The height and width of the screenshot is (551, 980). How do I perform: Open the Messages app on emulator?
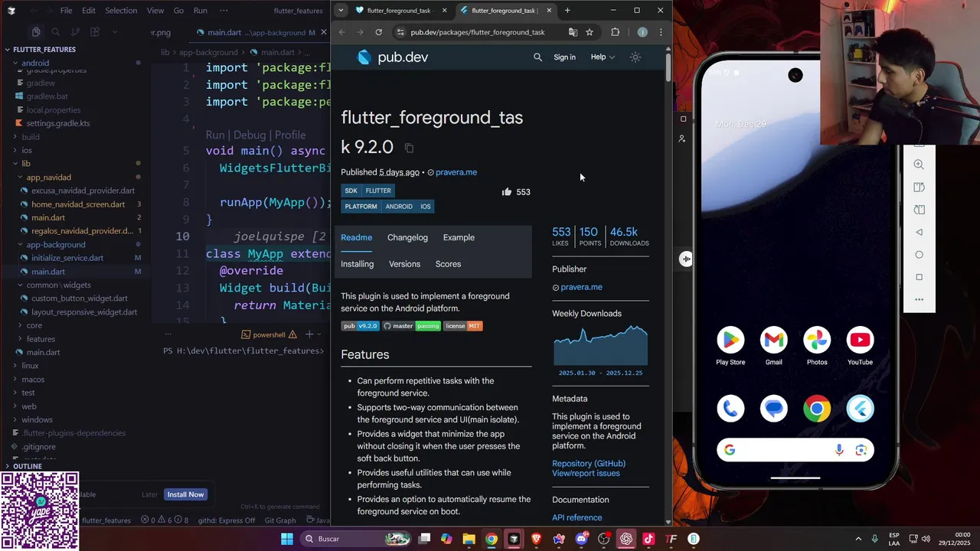(773, 409)
